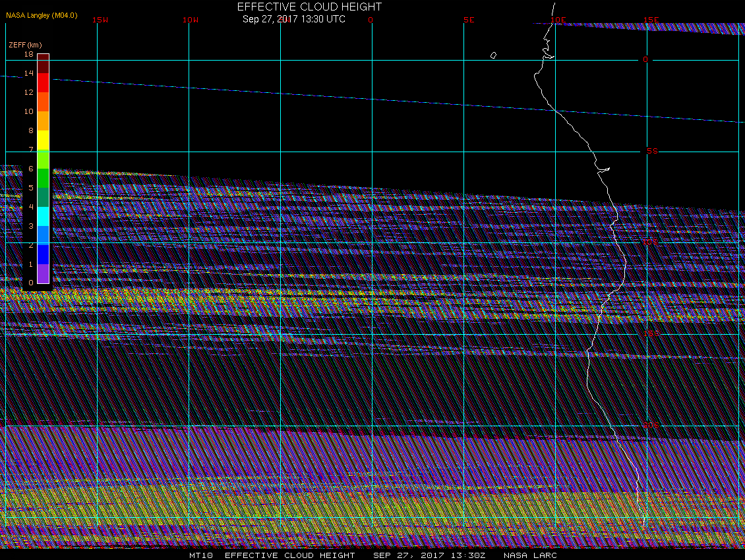745x560 pixels.
Task: Select the 10W longitude label
Action: click(191, 20)
